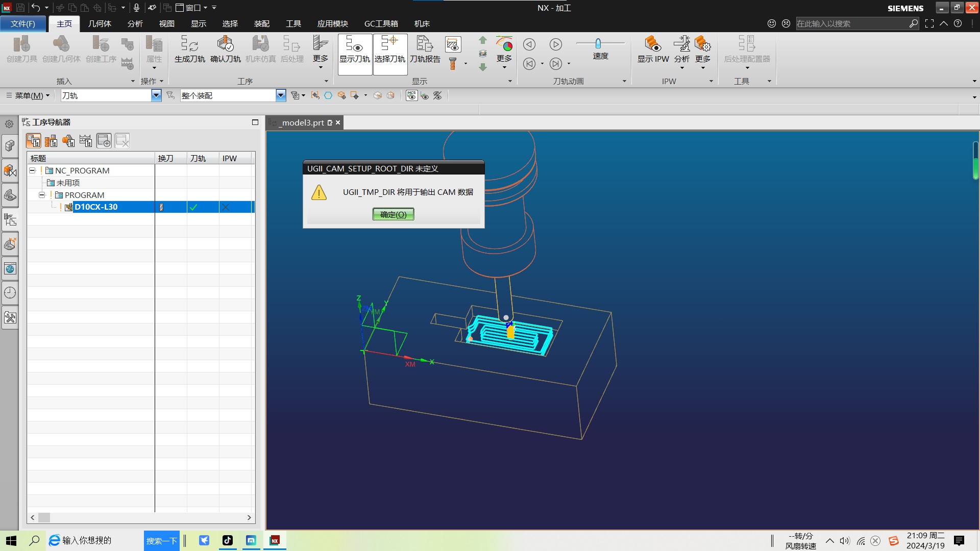Switch to the 视图 ribbon tab

(167, 23)
